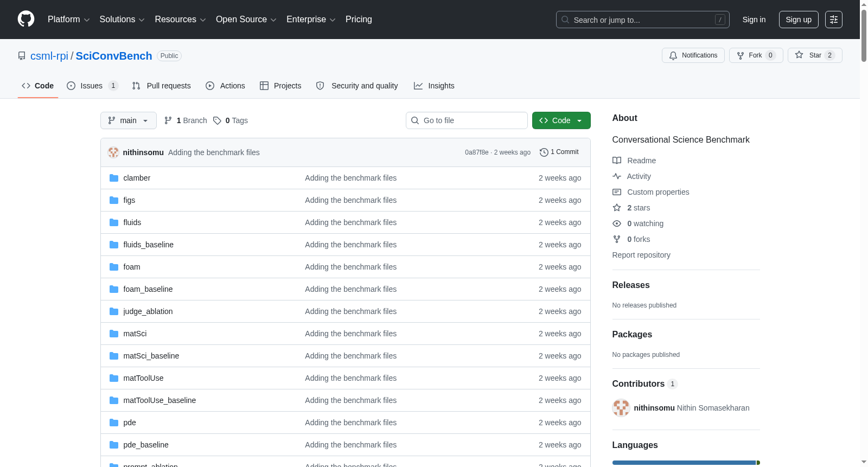
Task: Click the foam_baseline folder icon
Action: [114, 289]
